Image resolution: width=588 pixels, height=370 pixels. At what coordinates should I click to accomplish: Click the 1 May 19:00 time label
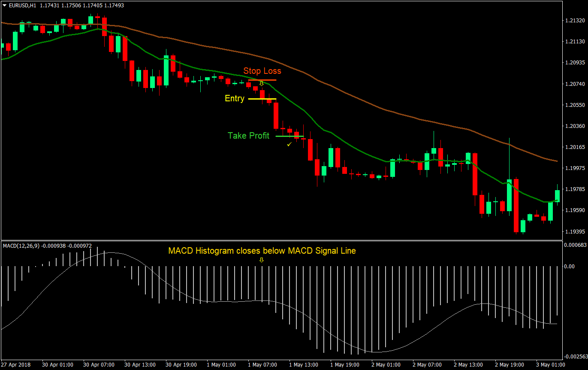[345, 365]
